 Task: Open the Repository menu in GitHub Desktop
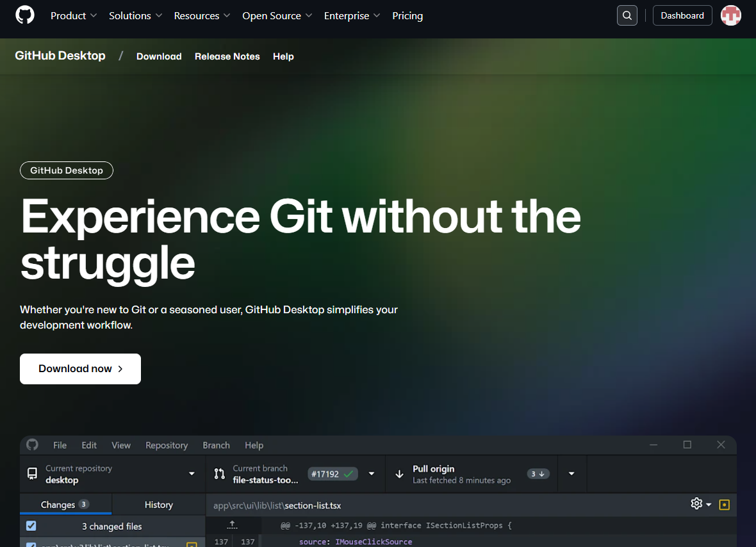(x=167, y=445)
